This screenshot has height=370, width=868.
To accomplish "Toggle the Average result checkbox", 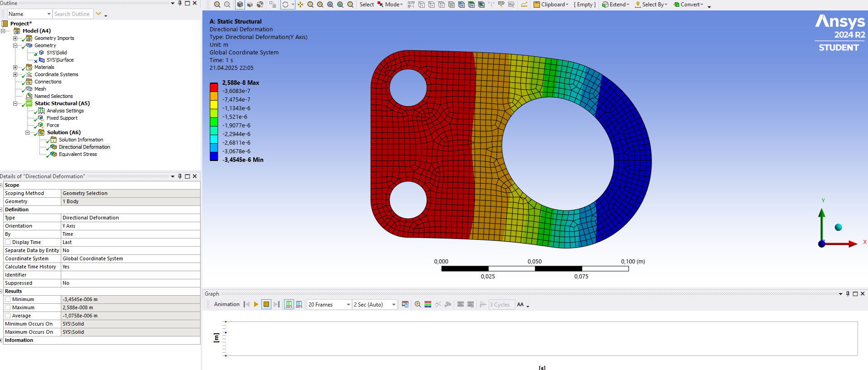I will coord(8,316).
